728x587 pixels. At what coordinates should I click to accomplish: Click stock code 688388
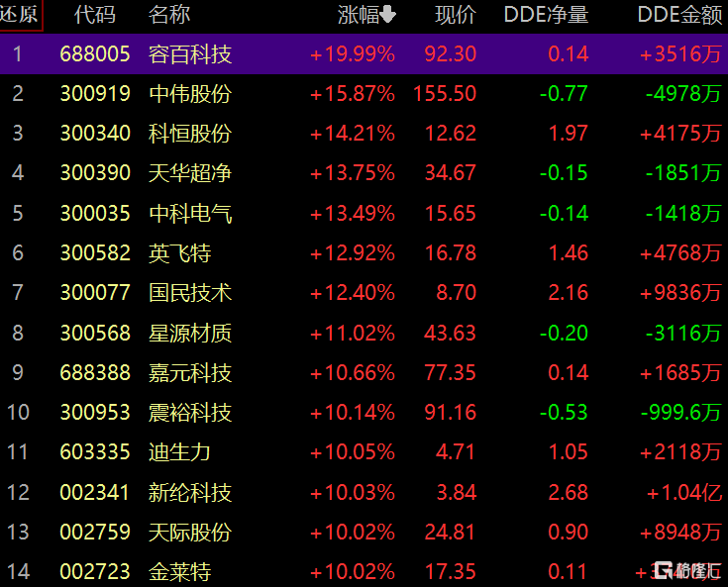95,373
